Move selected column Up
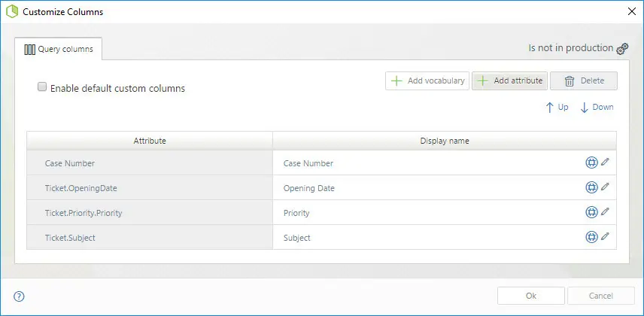Image resolution: width=644 pixels, height=316 pixels. point(557,108)
